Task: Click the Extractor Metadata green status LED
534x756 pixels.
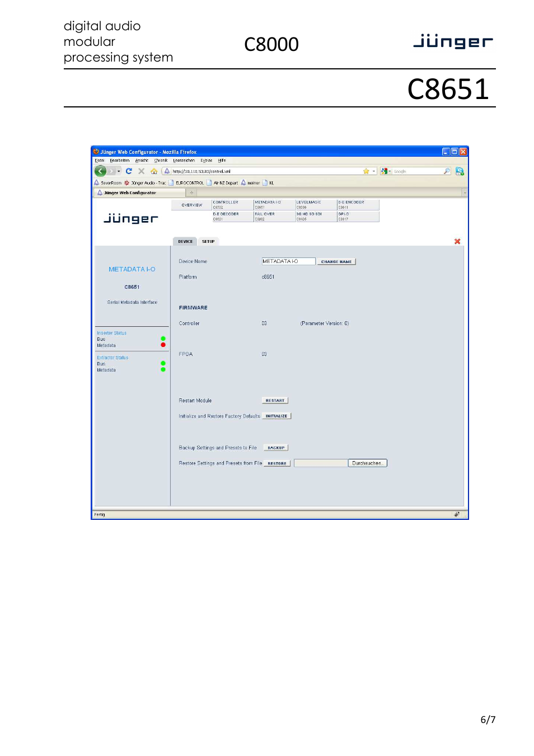Action: pos(163,369)
